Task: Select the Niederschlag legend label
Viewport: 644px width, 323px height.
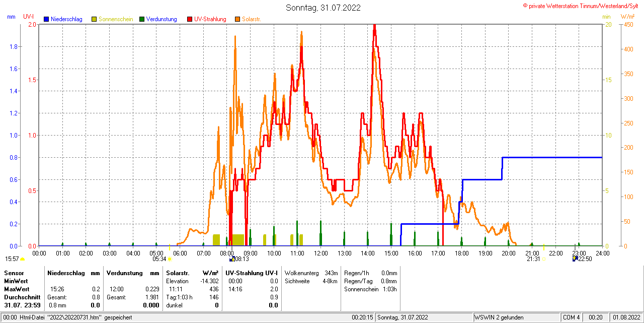Action: [66, 19]
